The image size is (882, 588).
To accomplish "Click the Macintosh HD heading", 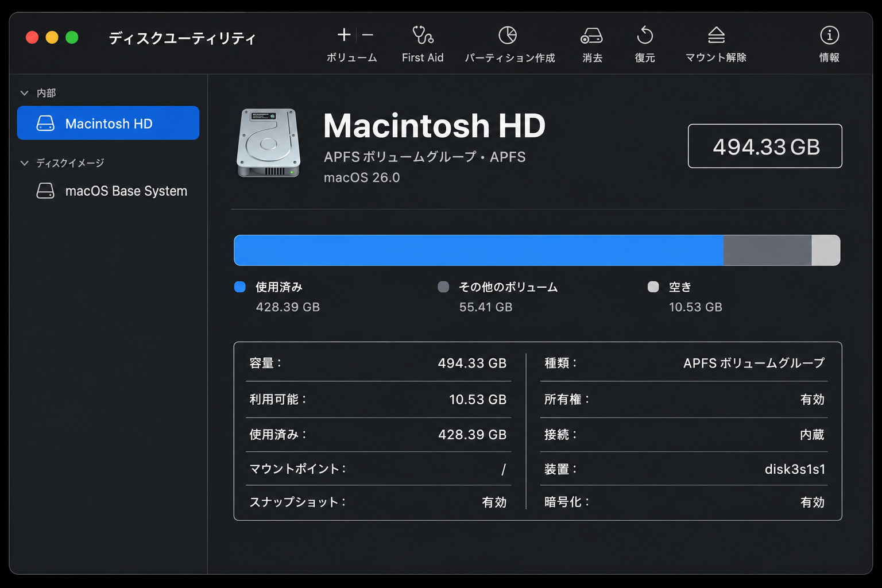I will [x=434, y=125].
